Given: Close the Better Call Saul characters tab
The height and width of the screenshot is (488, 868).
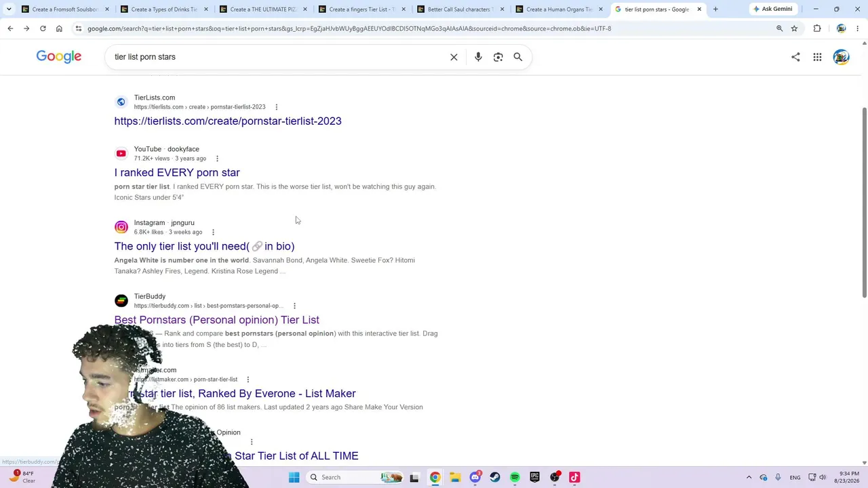Looking at the screenshot, I should 502,9.
